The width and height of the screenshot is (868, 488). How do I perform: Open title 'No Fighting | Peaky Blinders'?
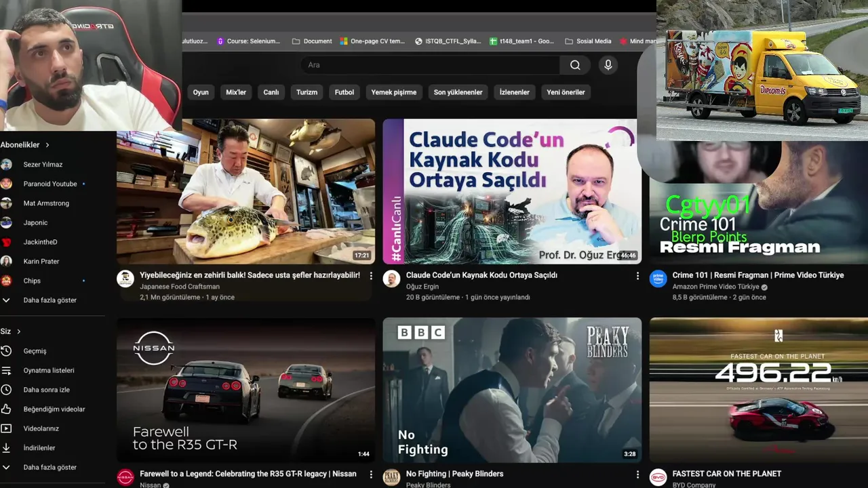tap(455, 474)
